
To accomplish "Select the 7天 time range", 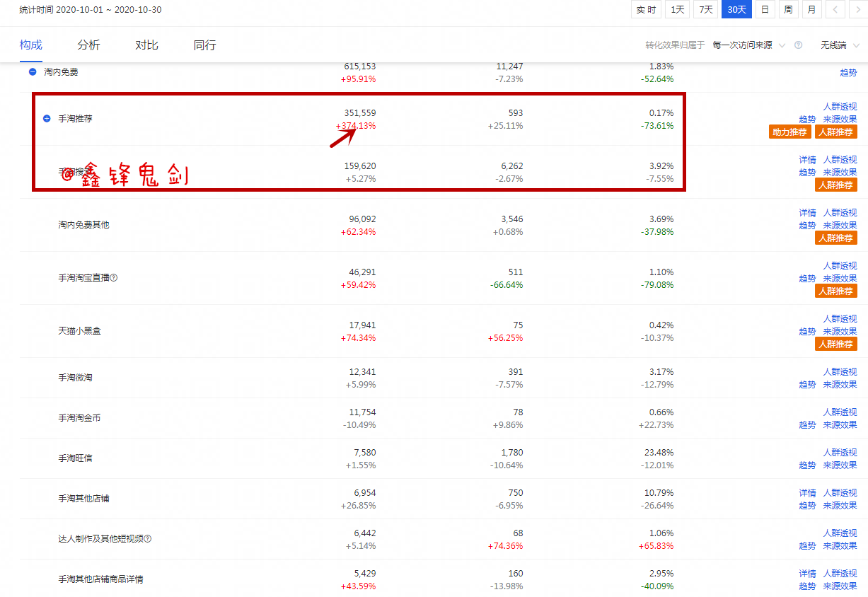I will 705,10.
